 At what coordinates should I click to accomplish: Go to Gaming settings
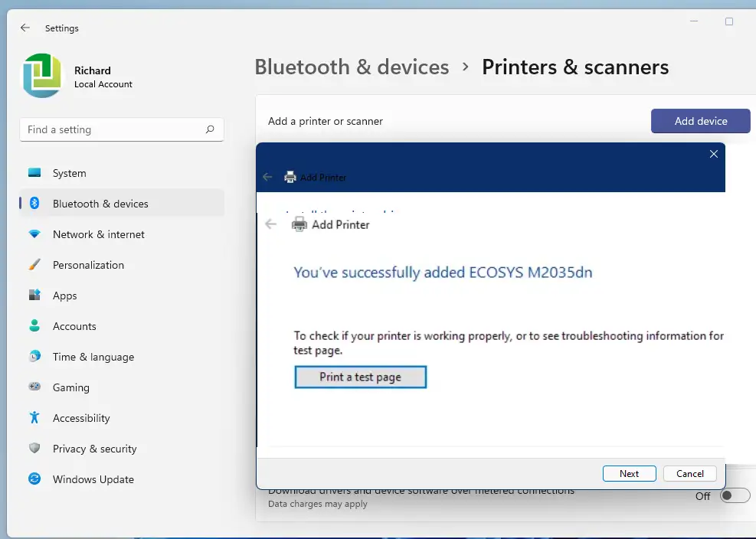(x=122, y=387)
